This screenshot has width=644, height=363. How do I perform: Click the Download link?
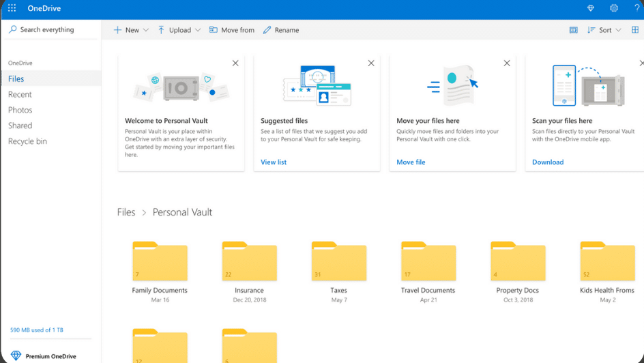click(x=548, y=162)
